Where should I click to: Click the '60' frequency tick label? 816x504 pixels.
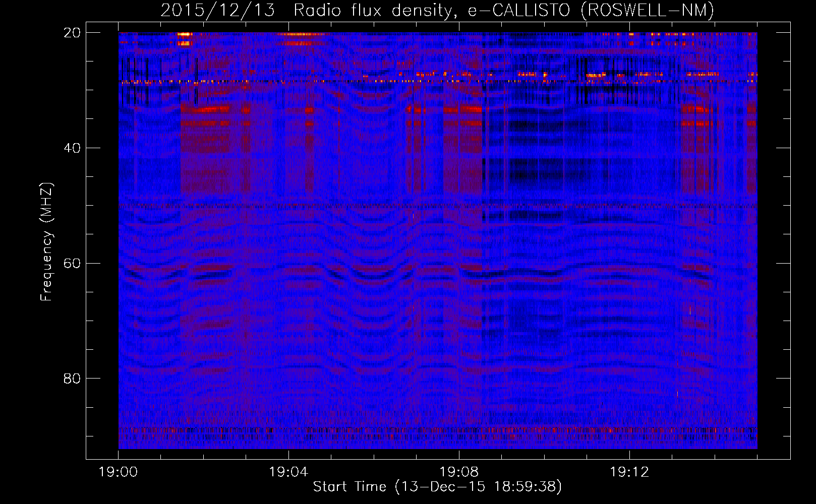coord(72,264)
